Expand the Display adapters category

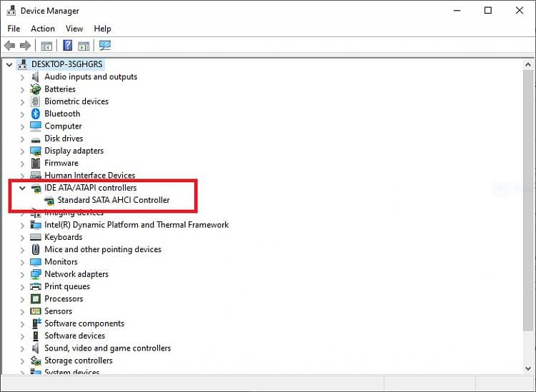pyautogui.click(x=22, y=151)
